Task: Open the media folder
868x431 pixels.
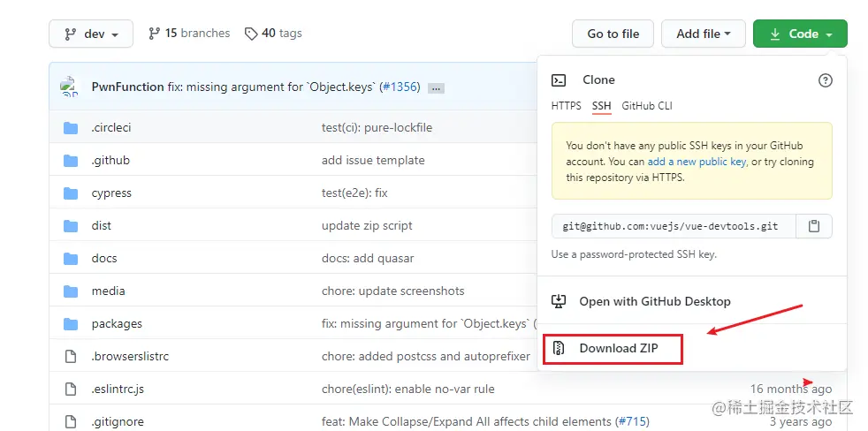Action: [x=108, y=291]
